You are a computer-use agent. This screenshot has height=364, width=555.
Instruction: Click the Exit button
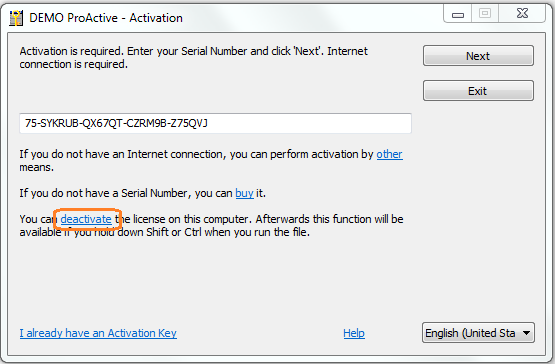click(x=478, y=91)
